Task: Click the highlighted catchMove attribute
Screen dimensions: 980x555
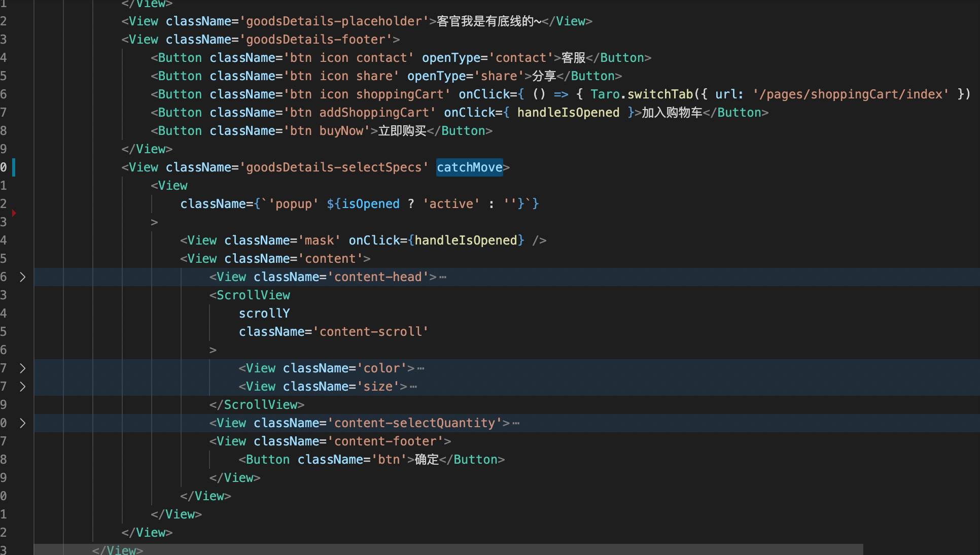Action: (x=469, y=167)
